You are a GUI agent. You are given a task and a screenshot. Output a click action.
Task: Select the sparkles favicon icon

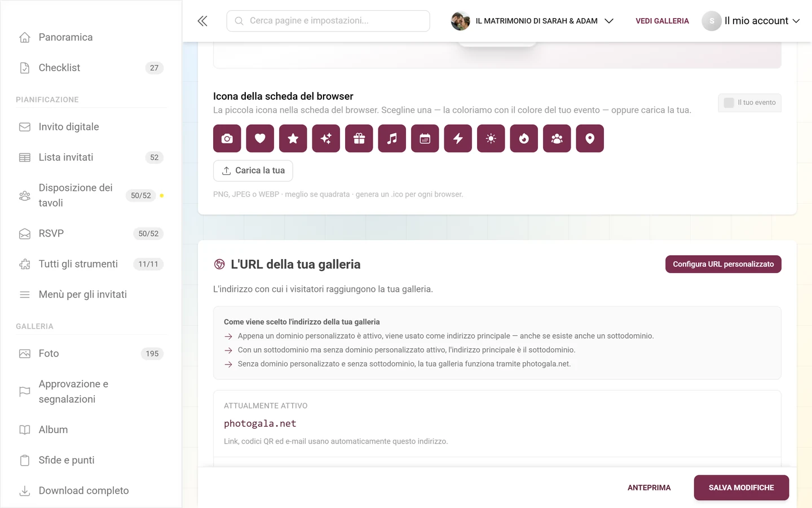326,138
